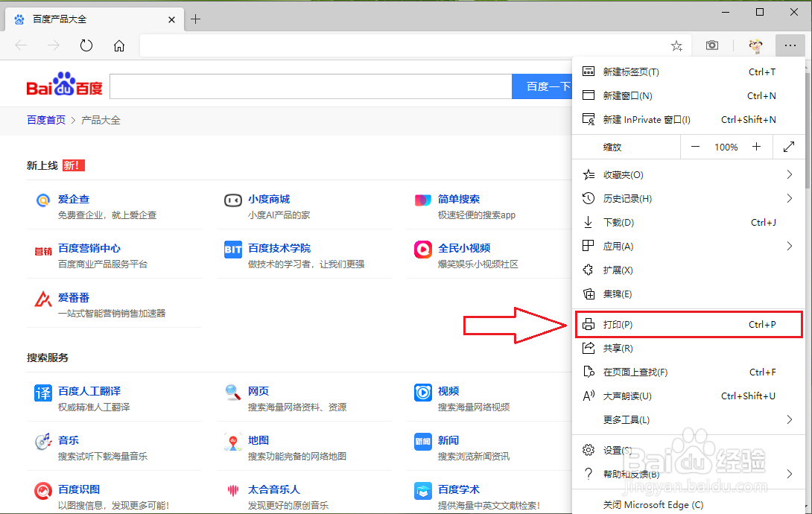This screenshot has height=514, width=812.
Task: Click the Baidu search input box
Action: [x=311, y=86]
